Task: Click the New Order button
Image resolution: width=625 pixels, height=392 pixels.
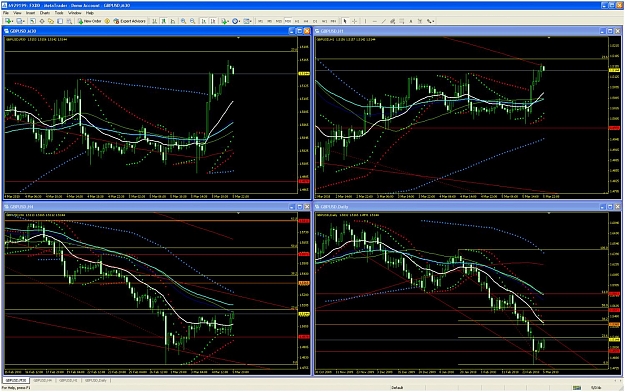Action: click(89, 21)
